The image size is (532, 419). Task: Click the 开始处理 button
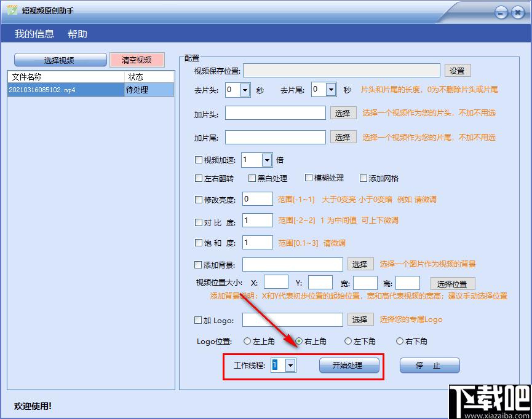tap(349, 365)
